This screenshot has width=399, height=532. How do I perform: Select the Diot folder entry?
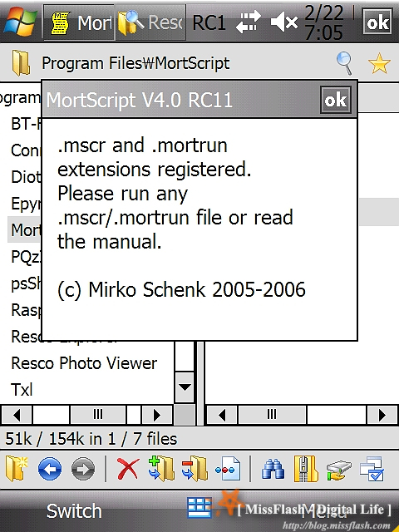(x=26, y=177)
